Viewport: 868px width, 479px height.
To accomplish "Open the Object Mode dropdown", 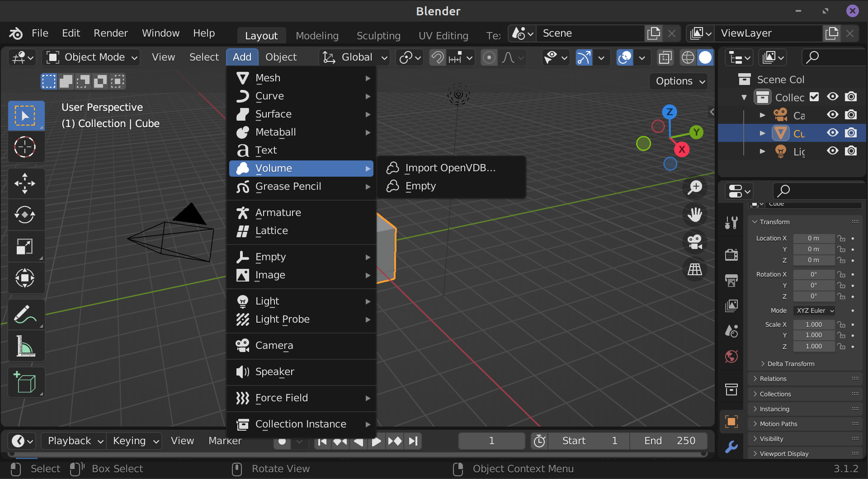I will click(x=91, y=57).
